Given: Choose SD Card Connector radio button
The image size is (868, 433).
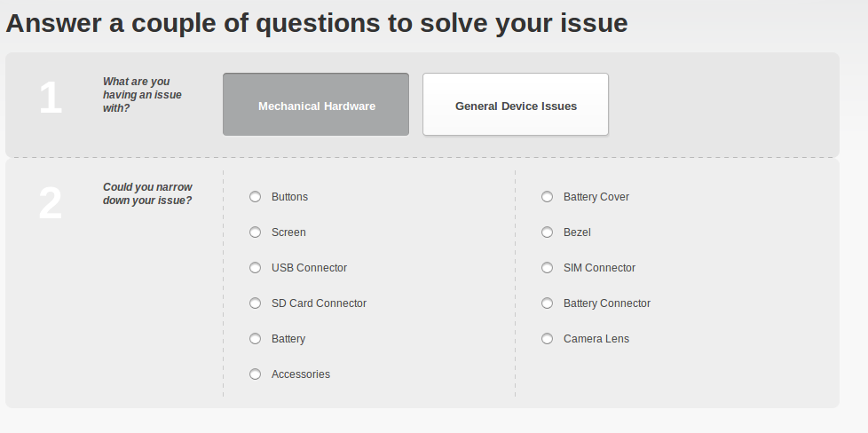Looking at the screenshot, I should [x=256, y=303].
